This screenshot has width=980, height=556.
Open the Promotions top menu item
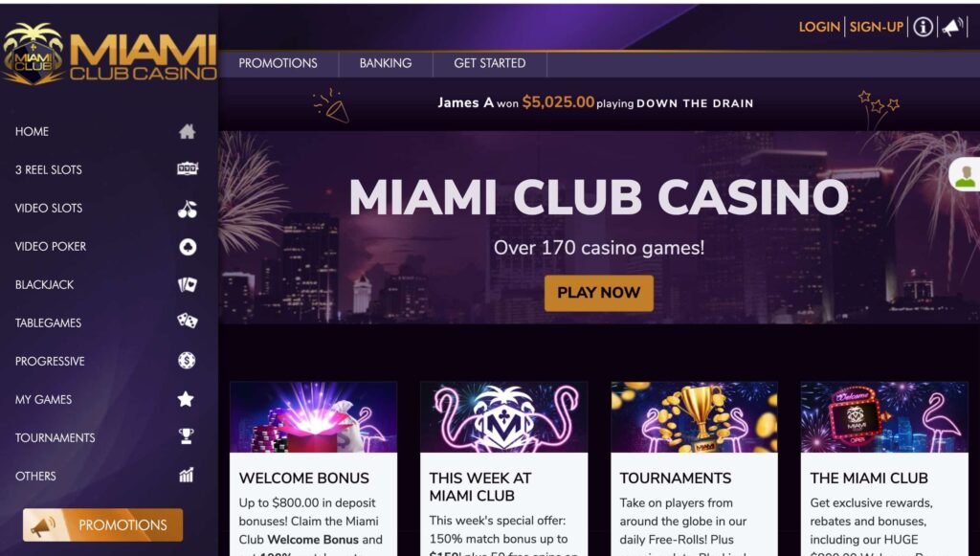click(x=278, y=63)
